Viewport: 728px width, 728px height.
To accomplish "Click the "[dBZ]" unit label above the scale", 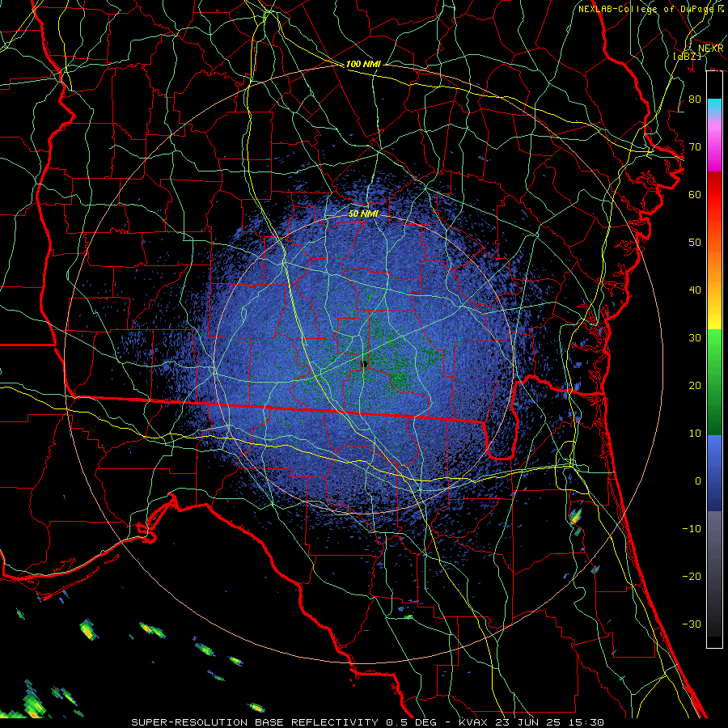I will coord(687,56).
